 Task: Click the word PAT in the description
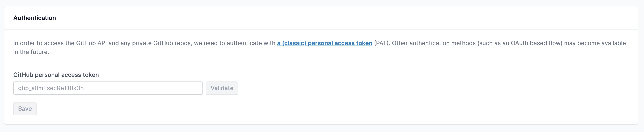382,43
